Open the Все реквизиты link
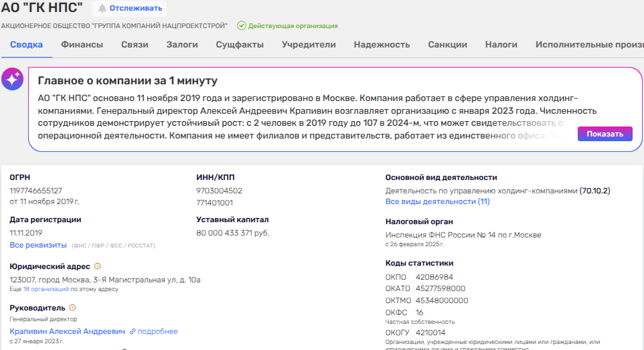The height and width of the screenshot is (350, 644). tap(38, 246)
